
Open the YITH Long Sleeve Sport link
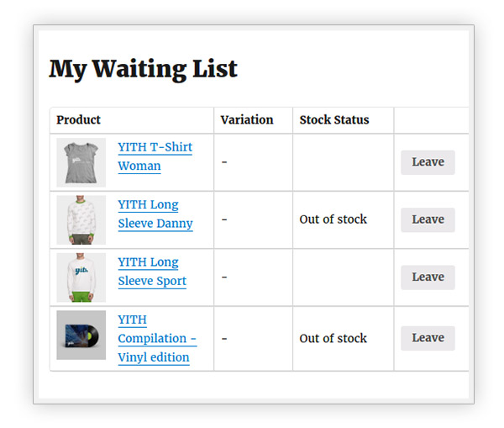(152, 272)
